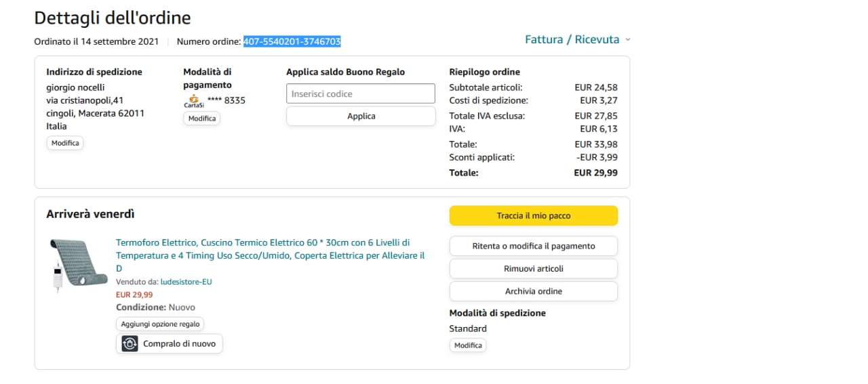Image resolution: width=868 pixels, height=384 pixels.
Task: Click the Rimuovi articoli button
Action: point(533,268)
